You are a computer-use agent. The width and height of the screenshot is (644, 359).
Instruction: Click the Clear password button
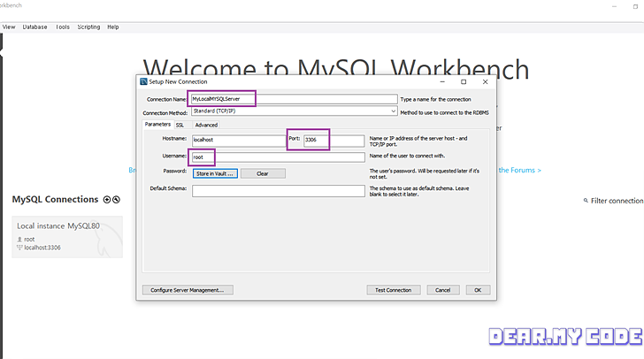point(263,173)
